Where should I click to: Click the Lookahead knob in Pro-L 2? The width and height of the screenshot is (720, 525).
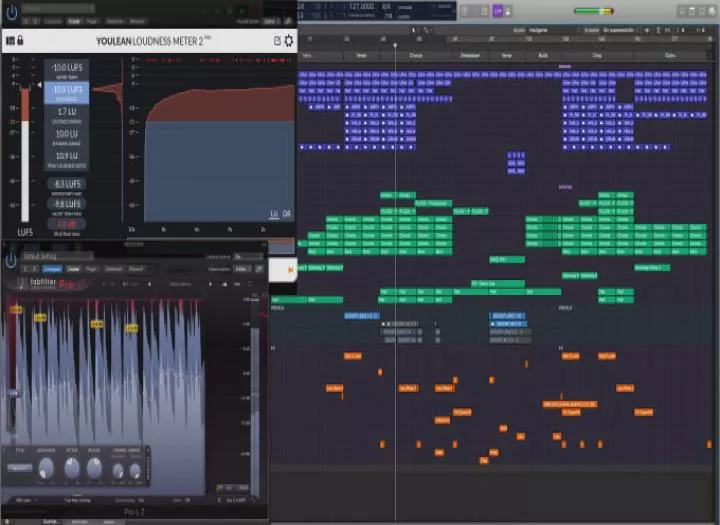pos(46,468)
